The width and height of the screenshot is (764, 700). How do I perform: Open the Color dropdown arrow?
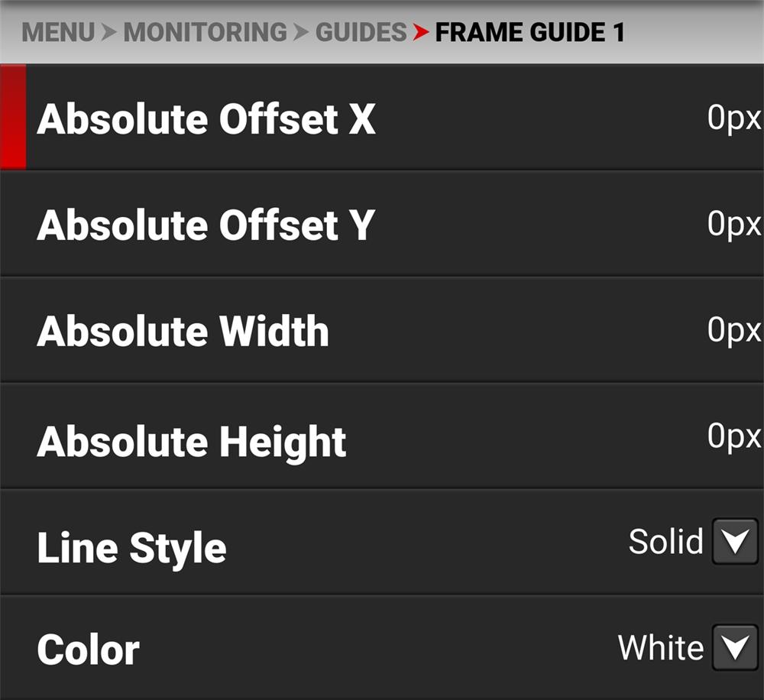[735, 648]
